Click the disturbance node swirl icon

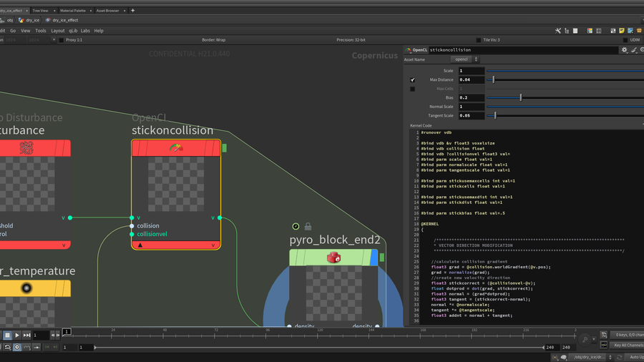26,148
